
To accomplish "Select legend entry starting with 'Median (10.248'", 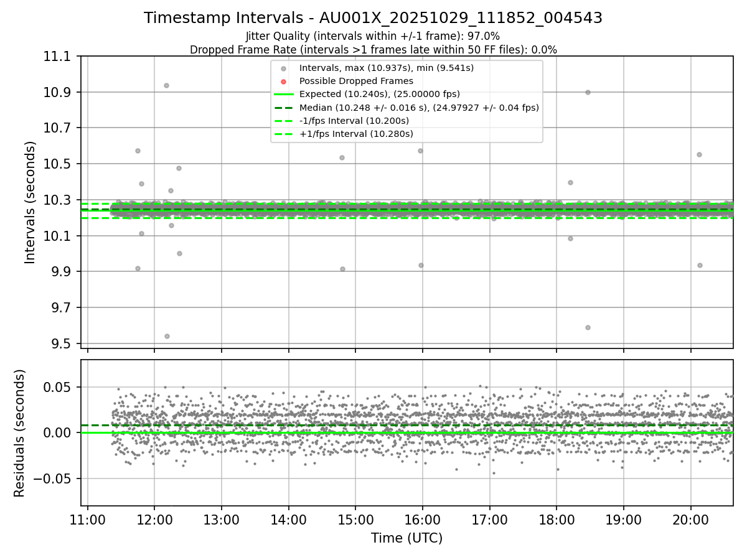I will [x=419, y=108].
